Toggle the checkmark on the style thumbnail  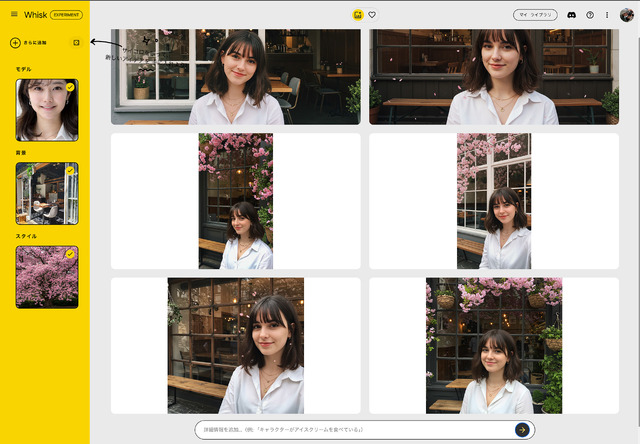pyautogui.click(x=70, y=254)
